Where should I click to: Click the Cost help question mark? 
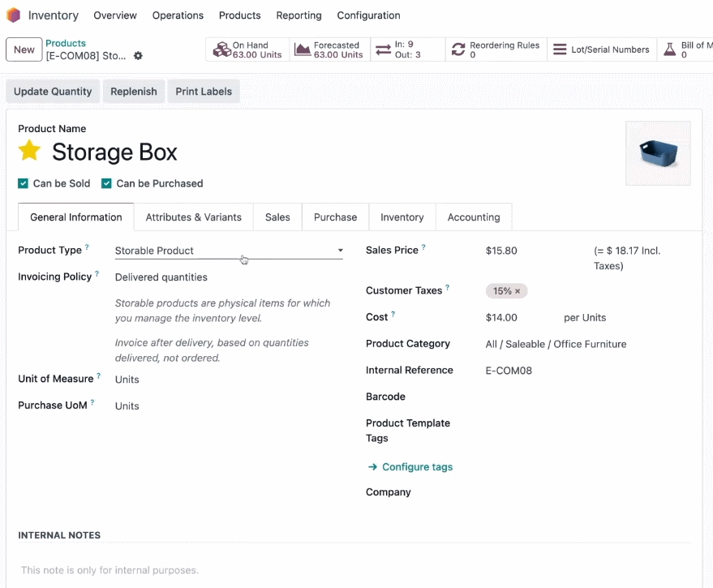pos(393,314)
